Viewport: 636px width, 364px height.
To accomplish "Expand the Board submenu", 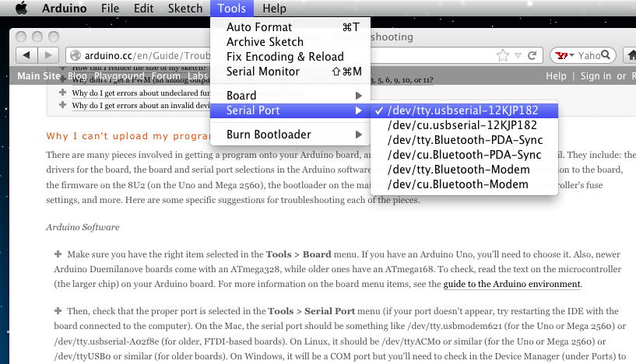I will (290, 96).
